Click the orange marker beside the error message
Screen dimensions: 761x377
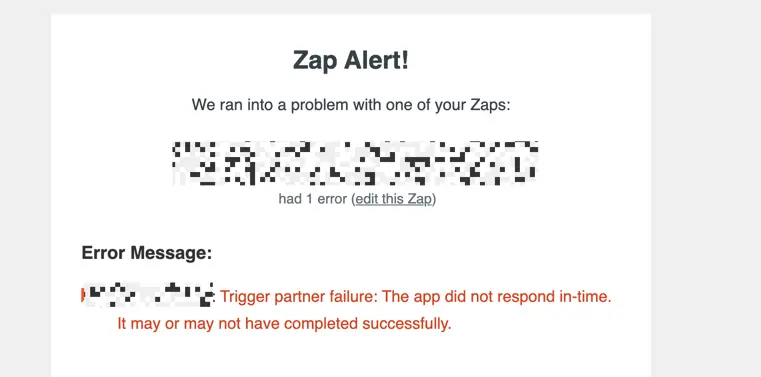(x=83, y=295)
